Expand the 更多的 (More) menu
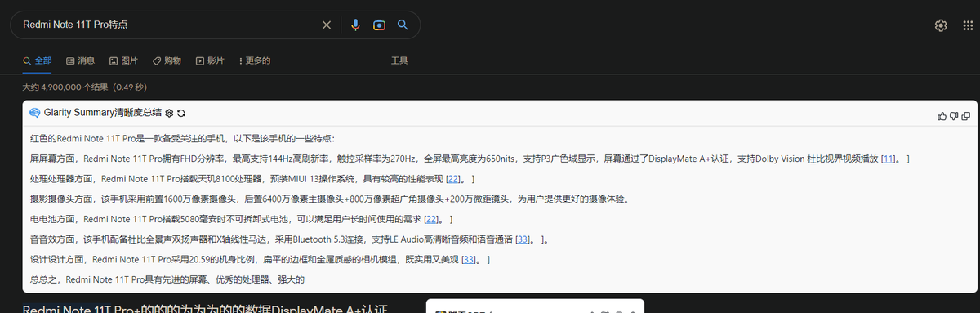This screenshot has height=313, width=980. (x=254, y=60)
